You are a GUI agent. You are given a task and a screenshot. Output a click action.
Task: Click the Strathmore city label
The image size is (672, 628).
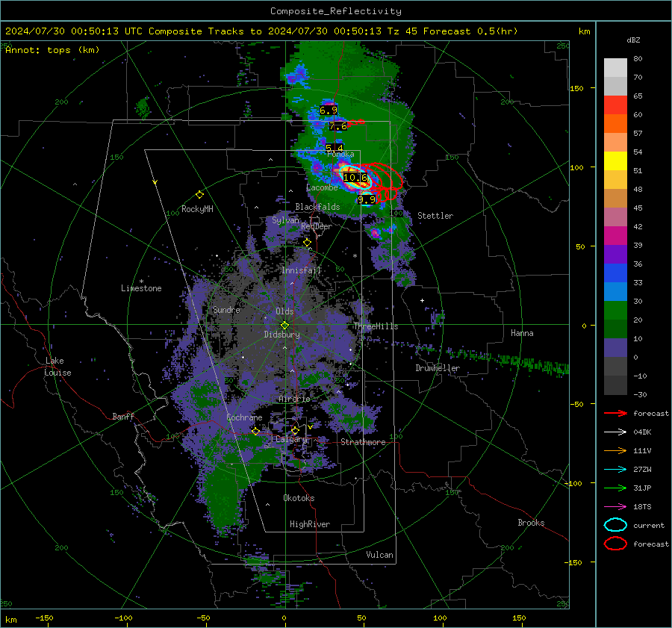tap(363, 442)
